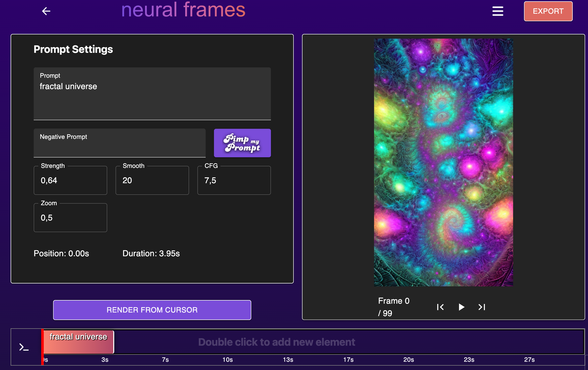Screen dimensions: 588x370
Task: Click the Prompt text field
Action: pyautogui.click(x=152, y=97)
